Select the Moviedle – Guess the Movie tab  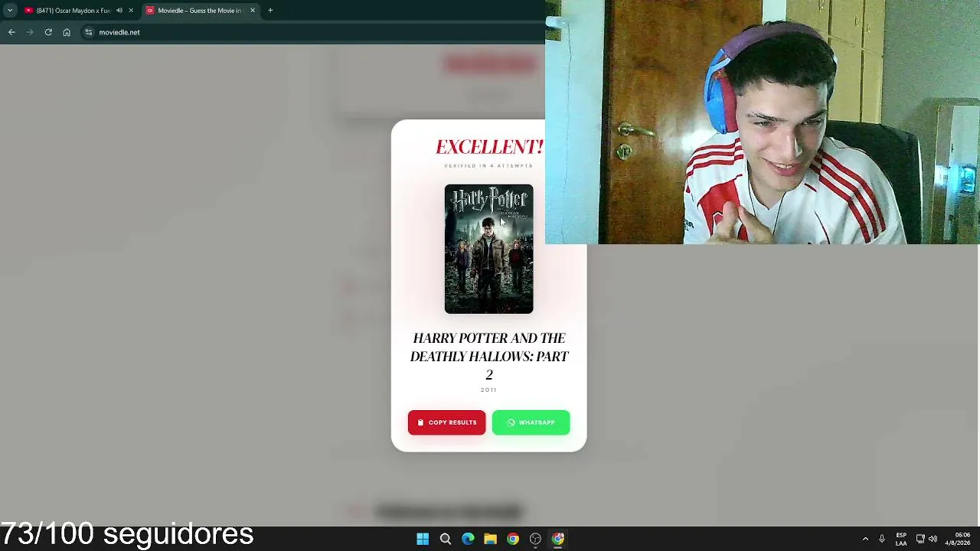pyautogui.click(x=201, y=11)
